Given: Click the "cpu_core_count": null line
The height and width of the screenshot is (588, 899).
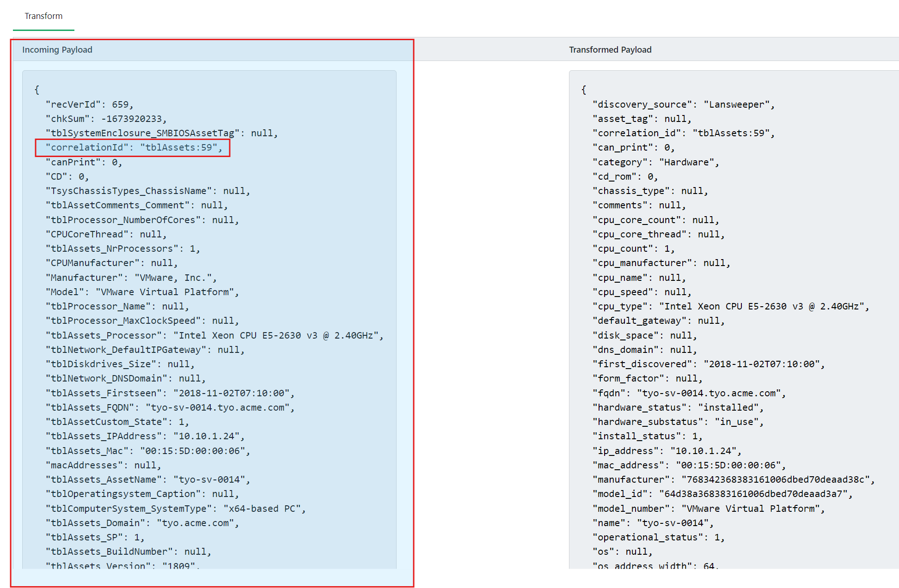Looking at the screenshot, I should pyautogui.click(x=656, y=220).
